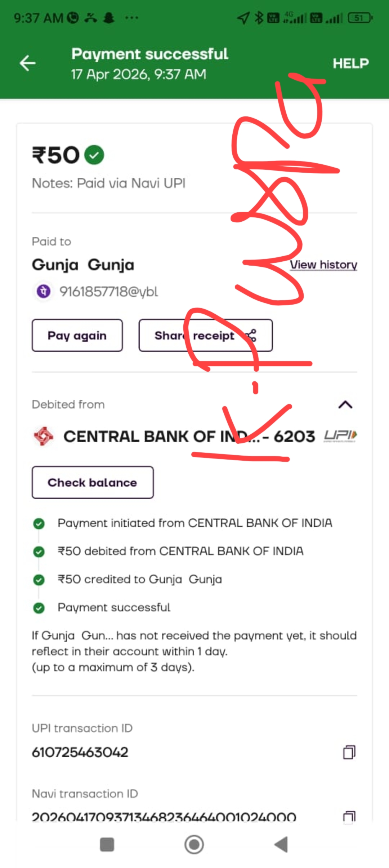This screenshot has width=389, height=868.
Task: Tap the back arrow in header
Action: click(27, 63)
